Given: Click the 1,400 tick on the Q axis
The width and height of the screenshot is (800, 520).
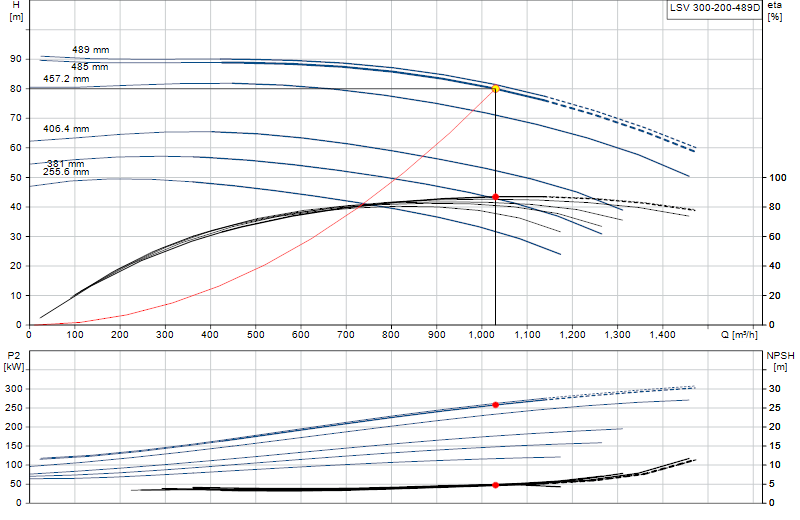Looking at the screenshot, I should [x=662, y=335].
